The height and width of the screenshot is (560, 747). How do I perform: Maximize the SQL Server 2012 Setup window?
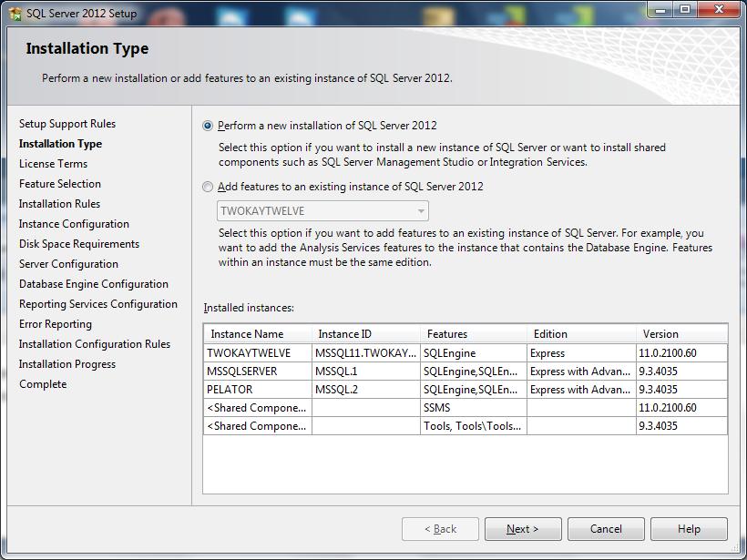(x=684, y=9)
